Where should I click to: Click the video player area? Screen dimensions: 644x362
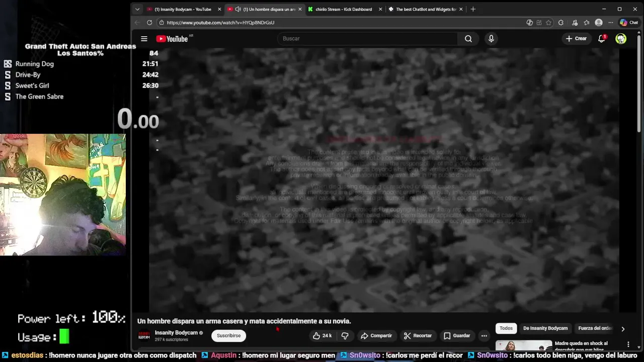click(x=384, y=180)
